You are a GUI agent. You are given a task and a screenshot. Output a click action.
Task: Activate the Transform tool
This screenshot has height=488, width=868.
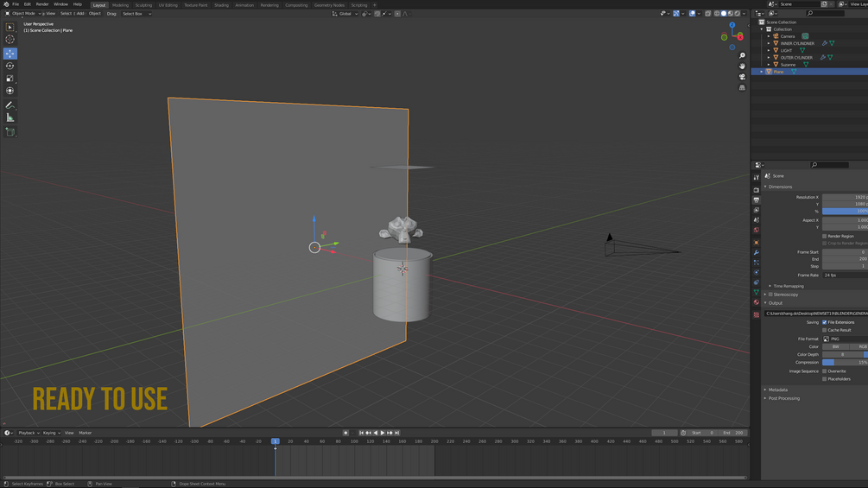click(x=10, y=91)
